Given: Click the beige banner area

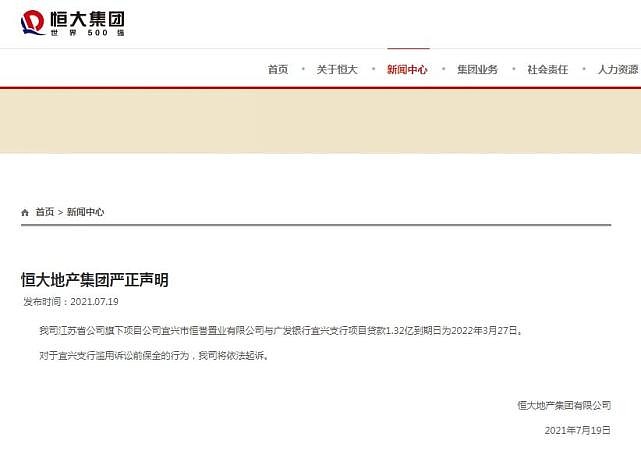Looking at the screenshot, I should tap(320, 121).
